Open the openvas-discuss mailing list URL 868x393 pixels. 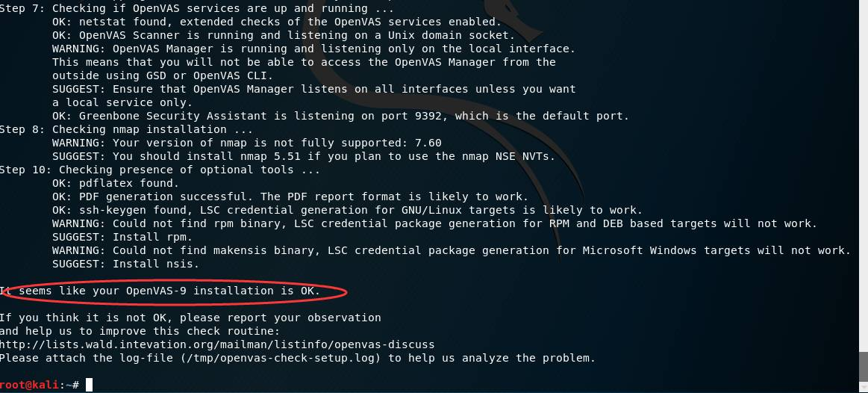tap(216, 344)
